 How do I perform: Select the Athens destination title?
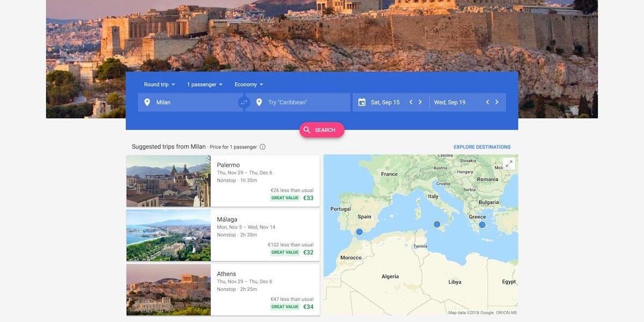(226, 274)
